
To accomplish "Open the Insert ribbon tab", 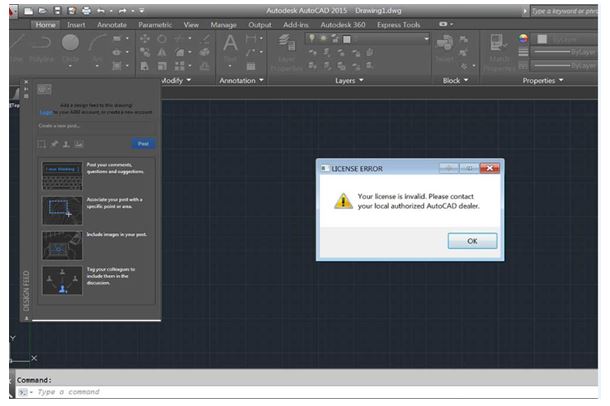I will [x=76, y=24].
